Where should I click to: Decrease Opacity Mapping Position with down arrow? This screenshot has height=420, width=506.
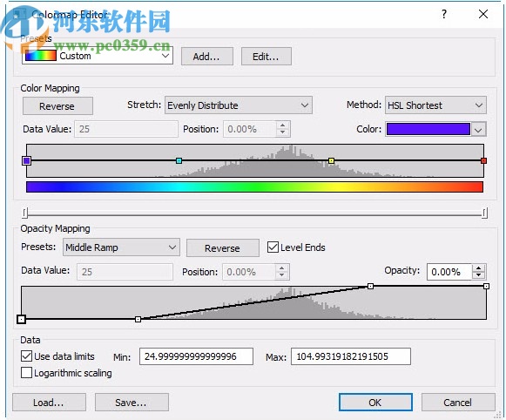click(282, 275)
